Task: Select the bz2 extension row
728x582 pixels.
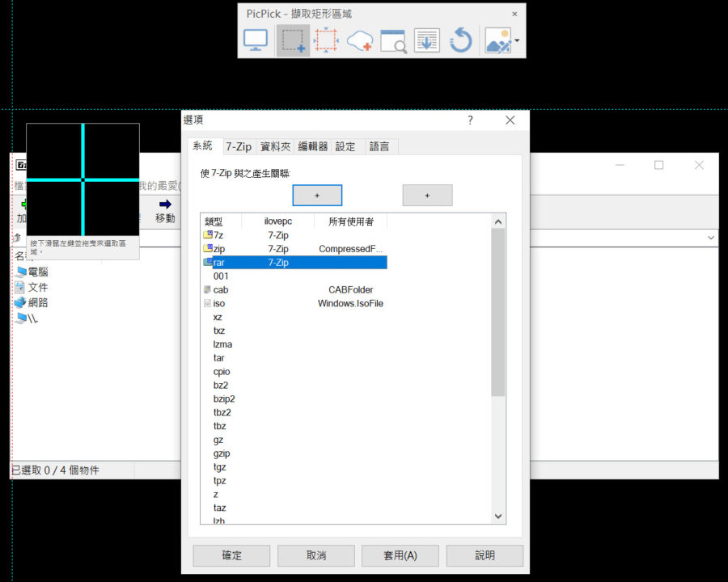Action: 294,386
